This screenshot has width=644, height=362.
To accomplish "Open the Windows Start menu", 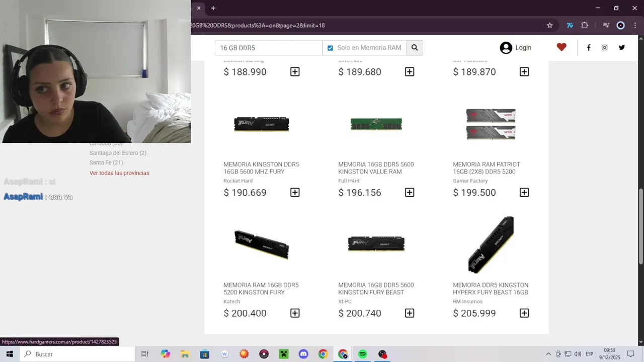I will pyautogui.click(x=10, y=354).
